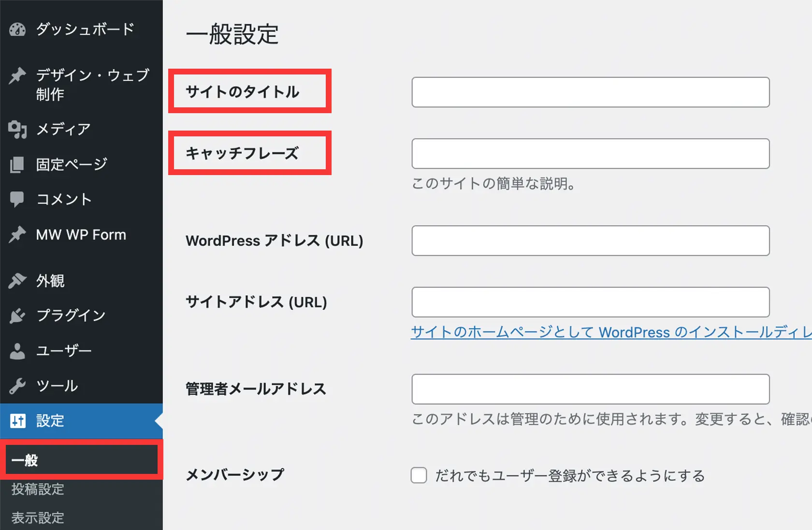Viewport: 812px width, 530px height.
Task: Click the 外観 appearance brush icon
Action: pos(17,280)
